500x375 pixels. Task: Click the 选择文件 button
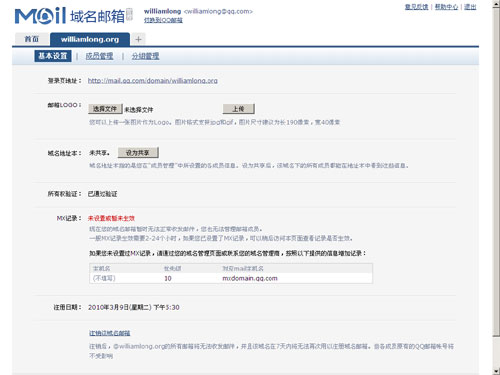[x=105, y=109]
